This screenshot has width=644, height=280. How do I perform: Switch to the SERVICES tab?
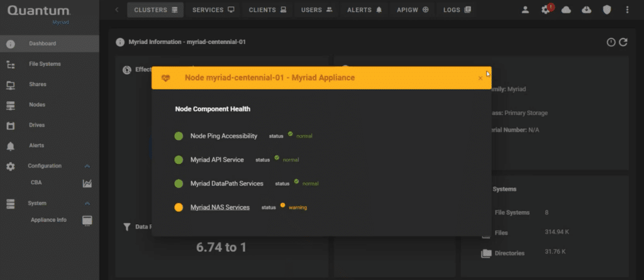point(213,10)
